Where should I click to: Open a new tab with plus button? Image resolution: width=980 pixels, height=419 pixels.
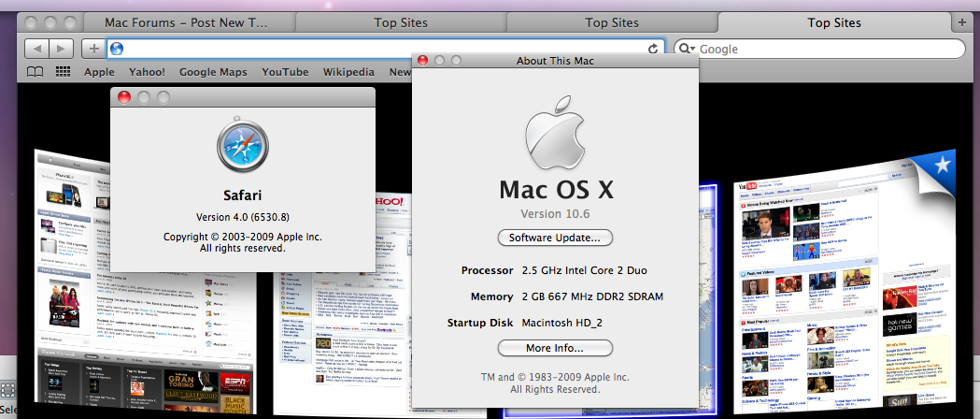962,22
